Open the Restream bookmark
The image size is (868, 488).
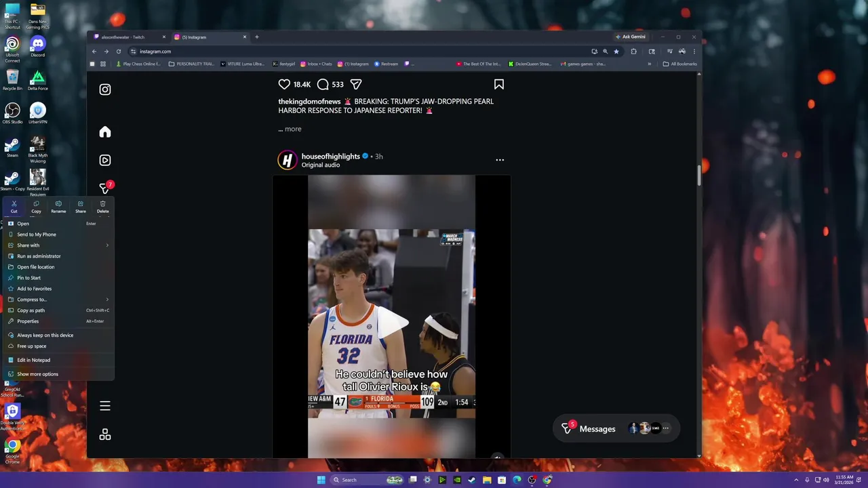pos(386,64)
